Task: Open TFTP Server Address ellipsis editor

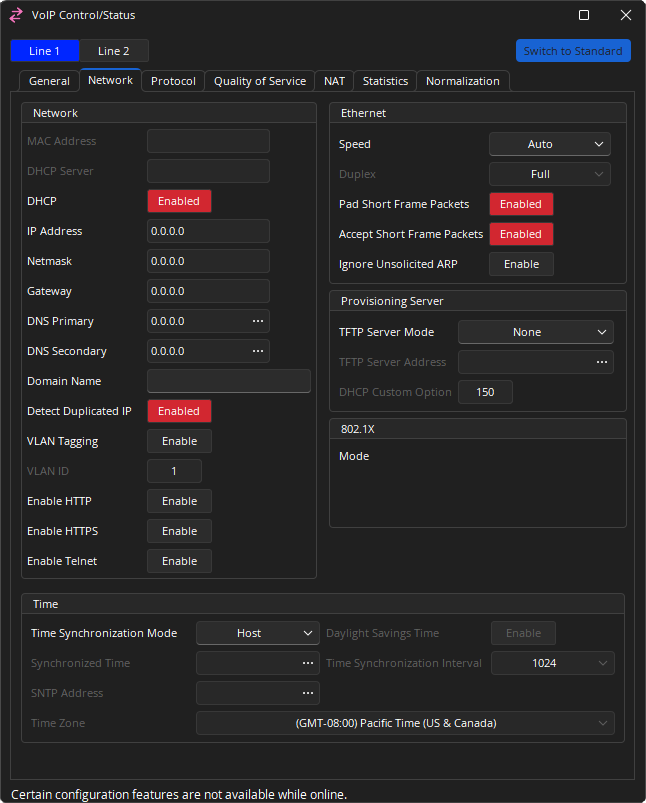Action: click(602, 362)
